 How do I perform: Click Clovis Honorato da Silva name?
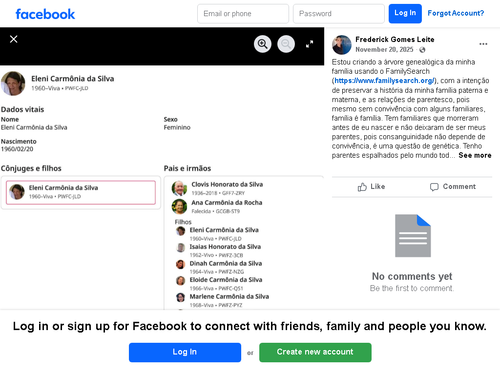(227, 184)
